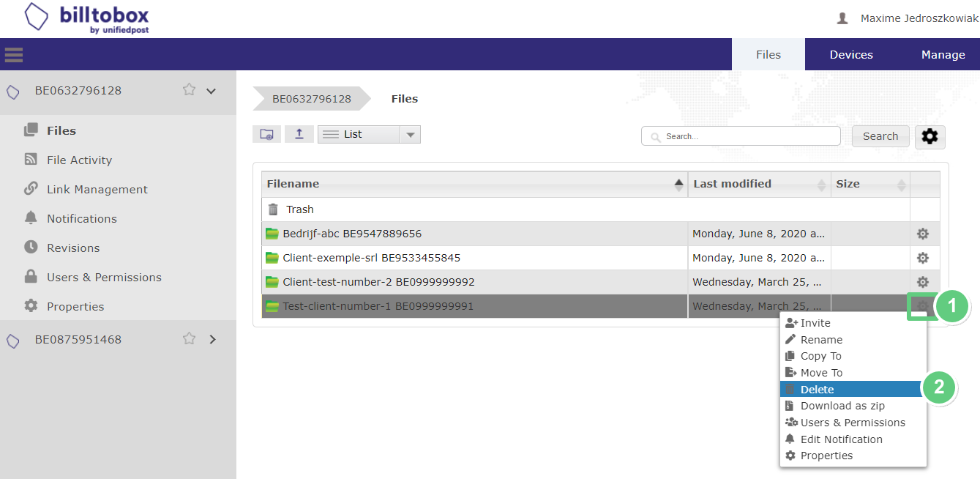Open the Trash folder row
The height and width of the screenshot is (479, 980).
(601, 209)
